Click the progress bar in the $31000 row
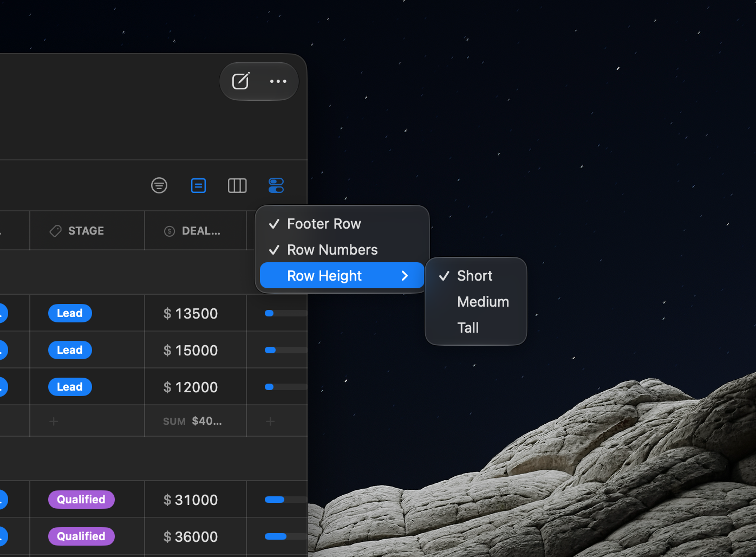Image resolution: width=756 pixels, height=557 pixels. pyautogui.click(x=286, y=500)
